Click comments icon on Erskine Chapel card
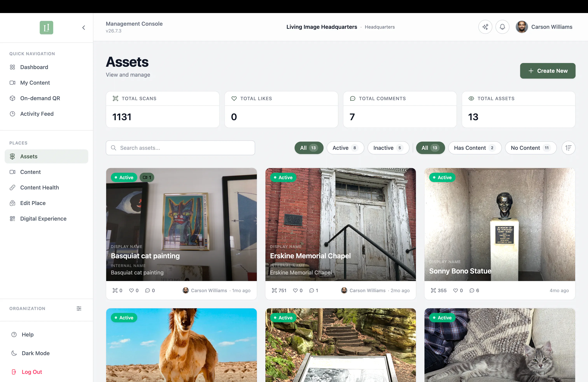 311,290
